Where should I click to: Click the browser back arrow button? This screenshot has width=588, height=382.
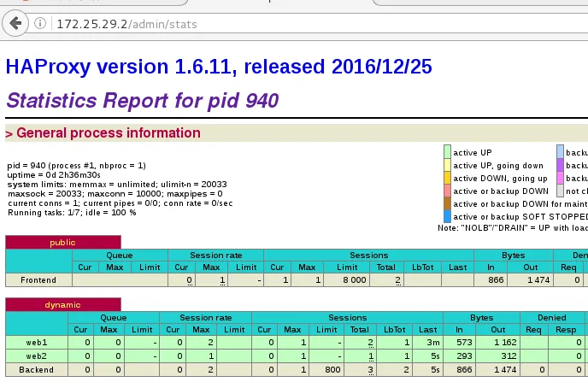pos(15,23)
